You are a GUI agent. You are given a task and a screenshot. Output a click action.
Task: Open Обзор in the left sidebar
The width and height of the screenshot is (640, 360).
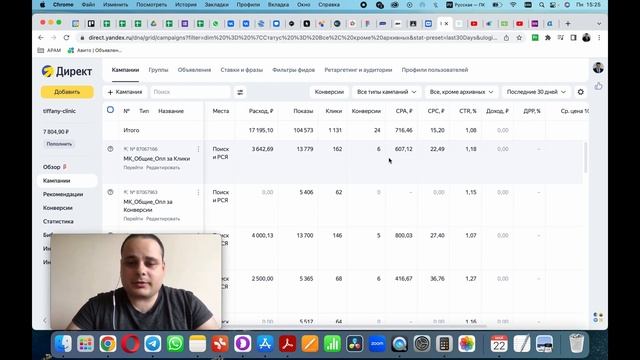51,167
